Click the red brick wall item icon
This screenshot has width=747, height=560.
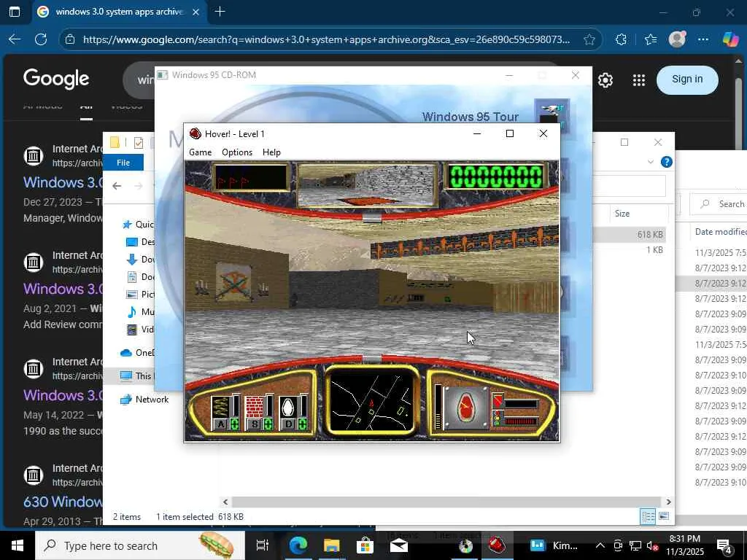point(254,406)
